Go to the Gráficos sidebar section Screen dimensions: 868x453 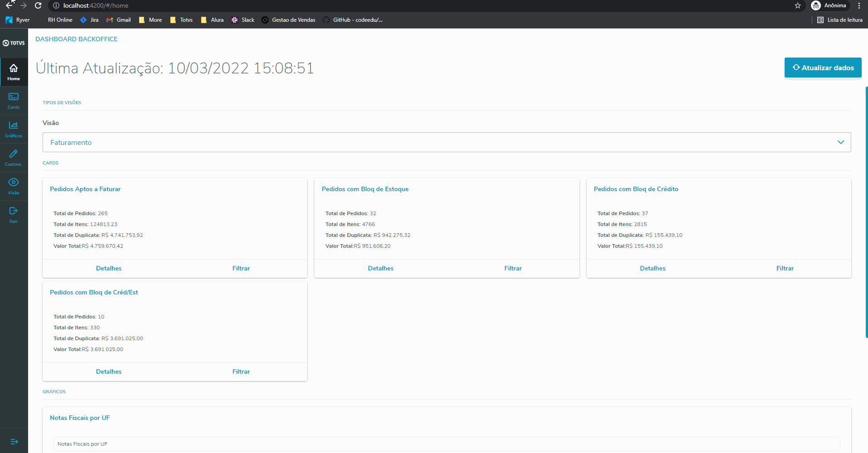click(14, 129)
